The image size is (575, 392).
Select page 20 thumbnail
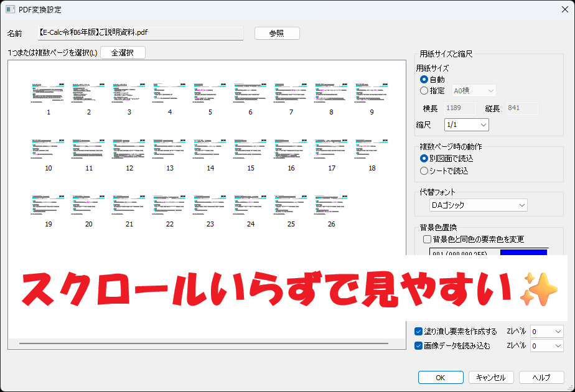click(88, 205)
